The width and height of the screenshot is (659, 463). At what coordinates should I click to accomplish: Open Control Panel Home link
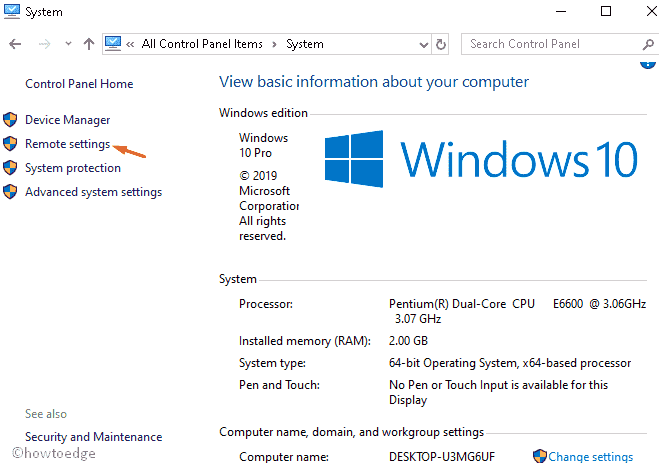pyautogui.click(x=79, y=84)
